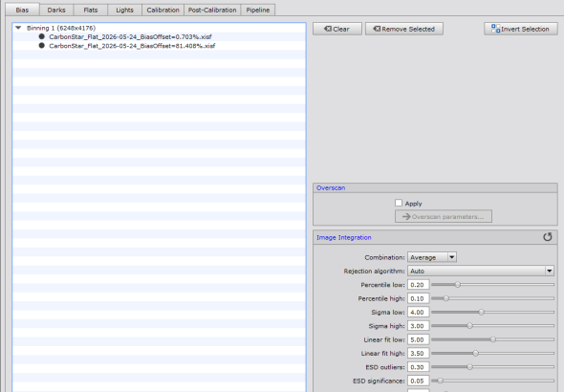
Task: Click the Percentile low value field 0.20
Action: click(419, 285)
